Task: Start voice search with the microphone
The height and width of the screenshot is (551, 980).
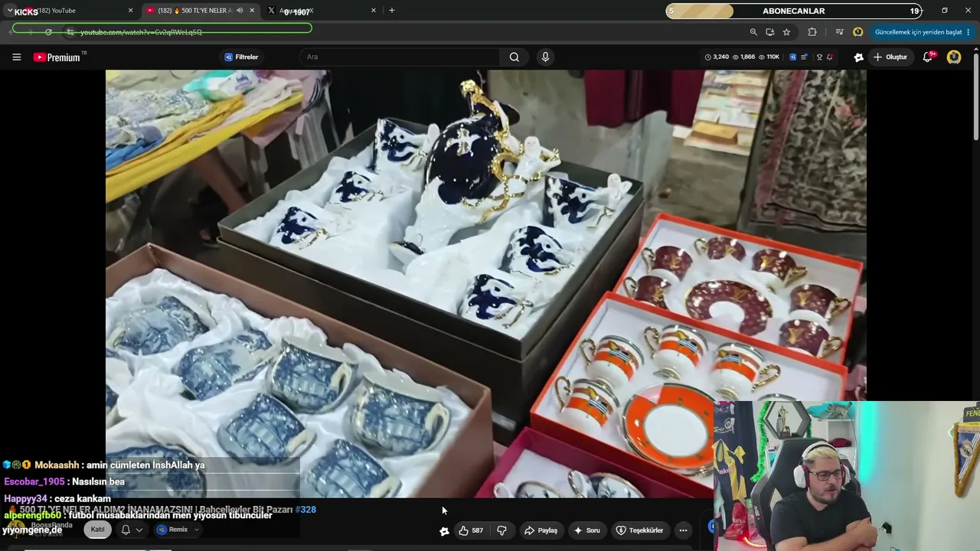Action: coord(545,57)
